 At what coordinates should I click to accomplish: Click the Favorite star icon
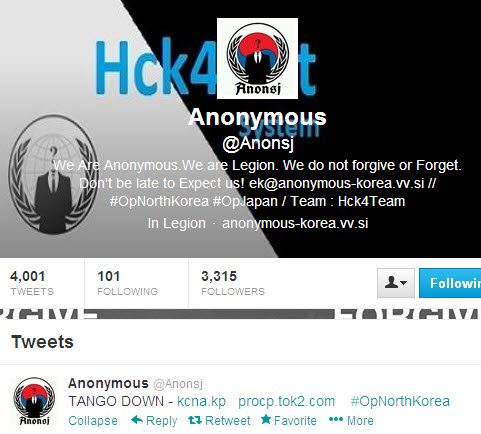tap(266, 419)
